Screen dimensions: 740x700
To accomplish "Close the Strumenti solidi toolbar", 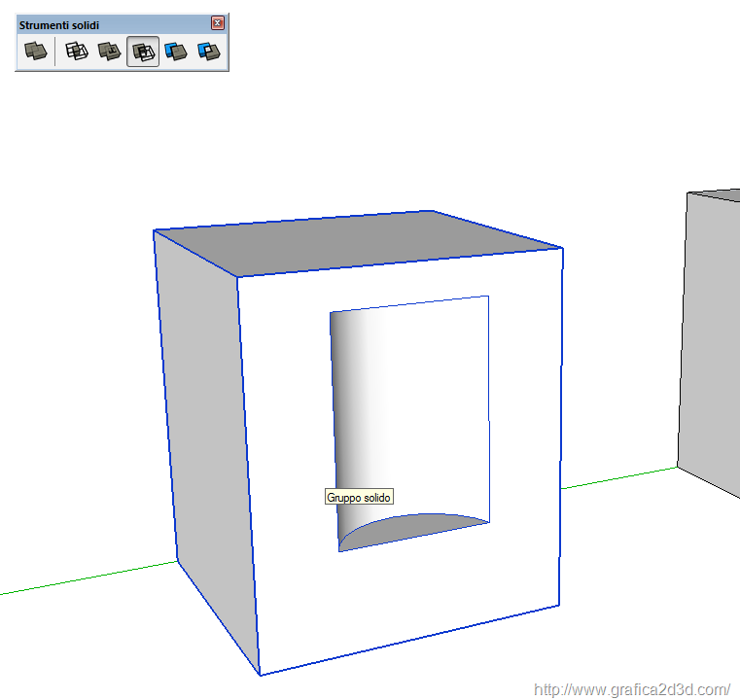I will pyautogui.click(x=218, y=22).
